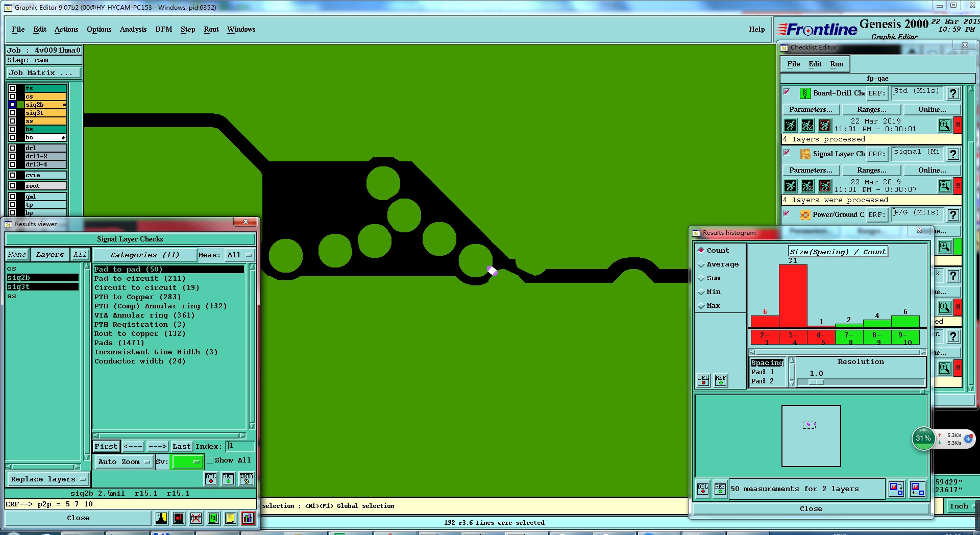Open the Sv green color dropdown
Image resolution: width=980 pixels, height=535 pixels.
tap(187, 462)
